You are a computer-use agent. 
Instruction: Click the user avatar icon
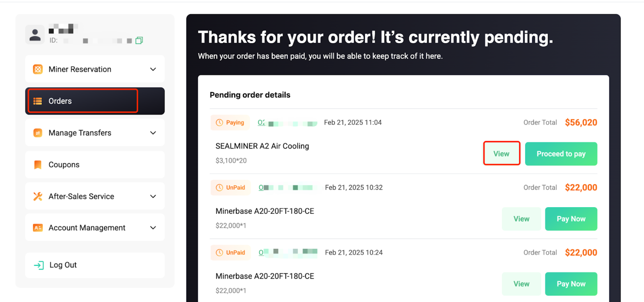(x=35, y=34)
